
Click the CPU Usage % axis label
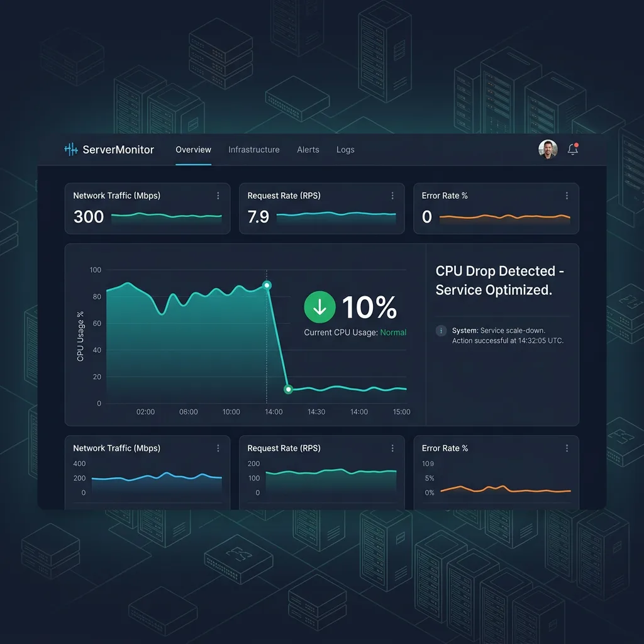(80, 336)
